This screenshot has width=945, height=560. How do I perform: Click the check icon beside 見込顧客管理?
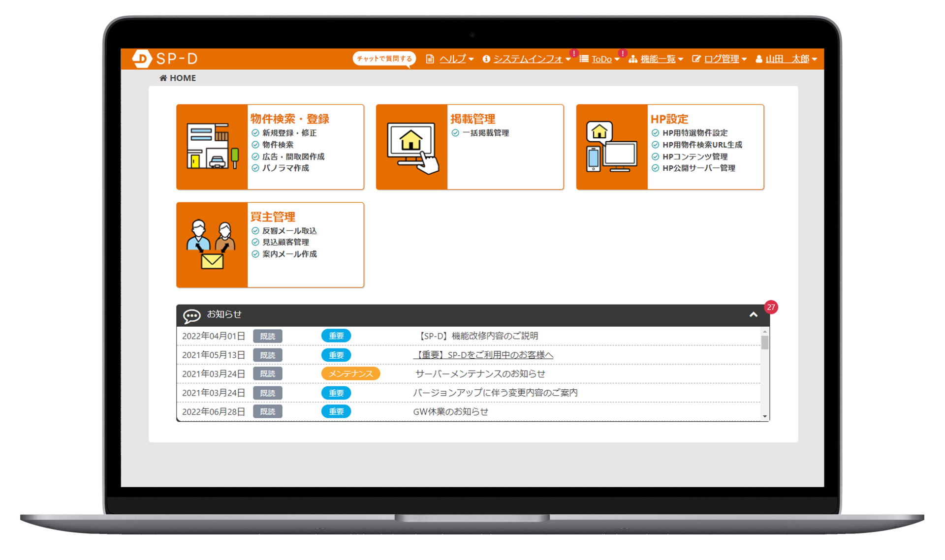pos(255,242)
